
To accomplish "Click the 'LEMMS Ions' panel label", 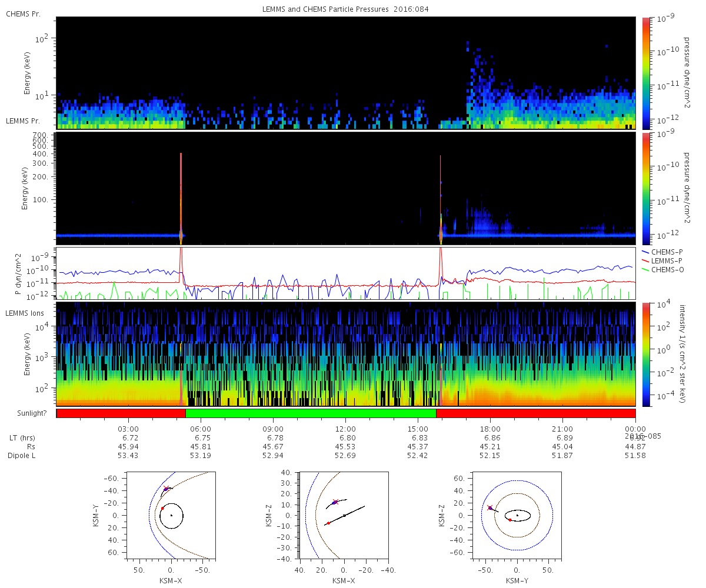I will point(25,313).
